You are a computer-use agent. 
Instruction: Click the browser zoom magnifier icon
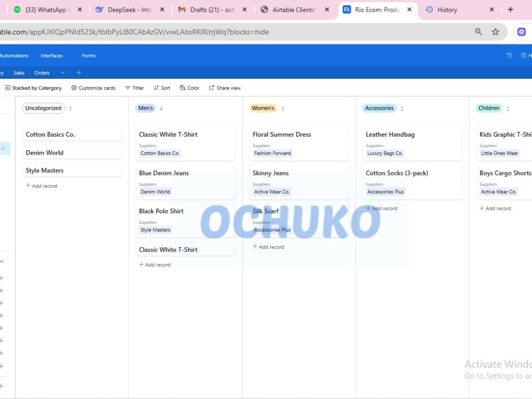pos(478,32)
